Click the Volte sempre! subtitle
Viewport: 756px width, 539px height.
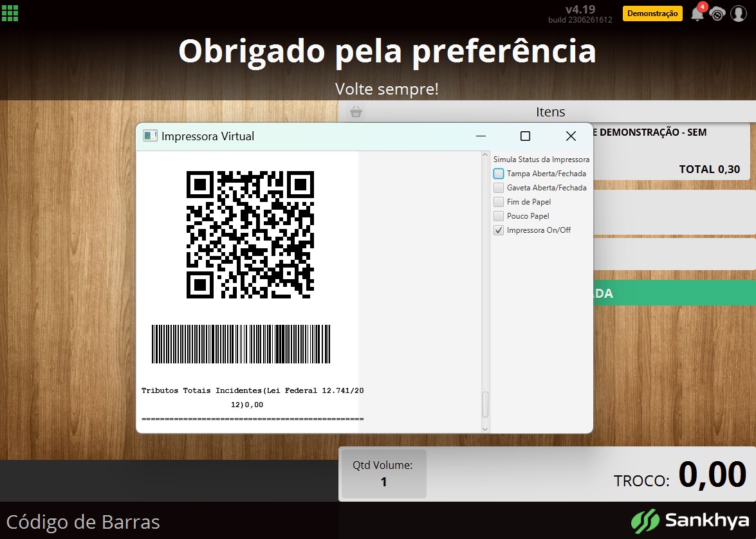click(387, 89)
